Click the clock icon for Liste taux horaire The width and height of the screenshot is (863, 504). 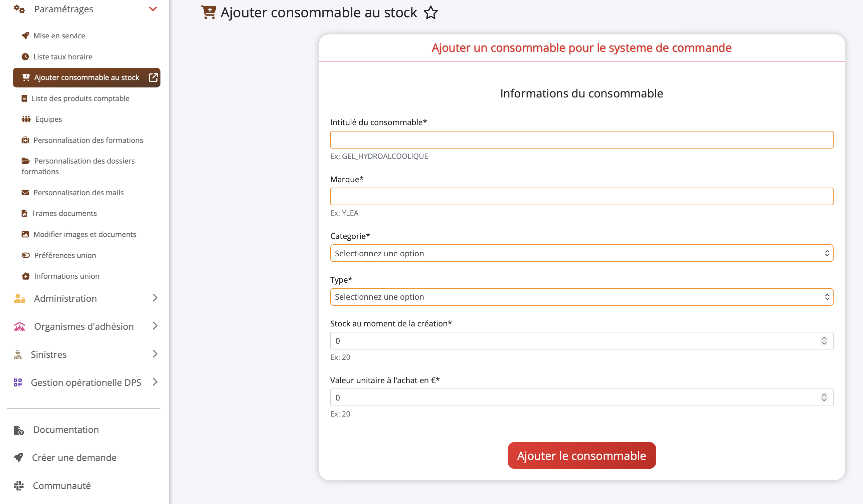[x=25, y=56]
